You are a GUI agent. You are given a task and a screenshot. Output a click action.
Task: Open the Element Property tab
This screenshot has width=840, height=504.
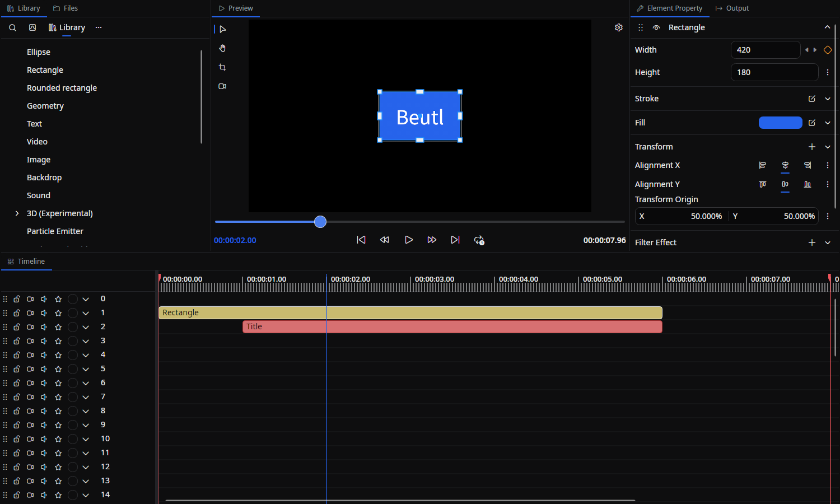point(670,8)
